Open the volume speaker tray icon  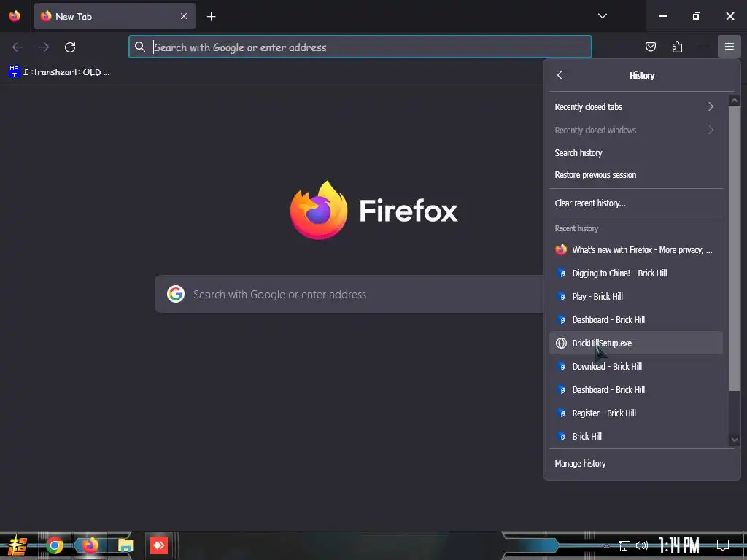tap(642, 545)
